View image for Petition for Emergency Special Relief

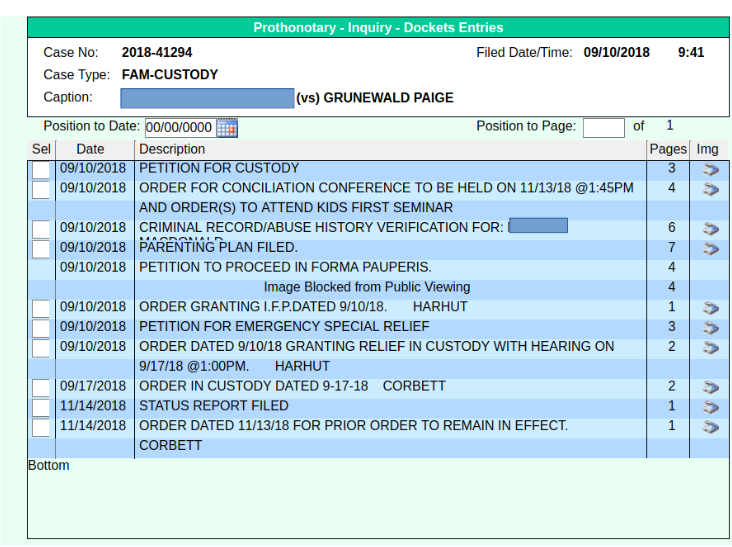coord(710,327)
